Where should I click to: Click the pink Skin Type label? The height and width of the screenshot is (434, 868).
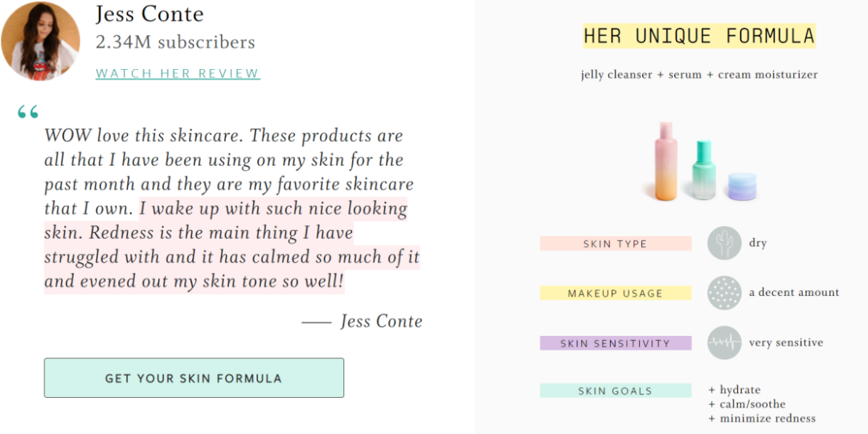[616, 244]
